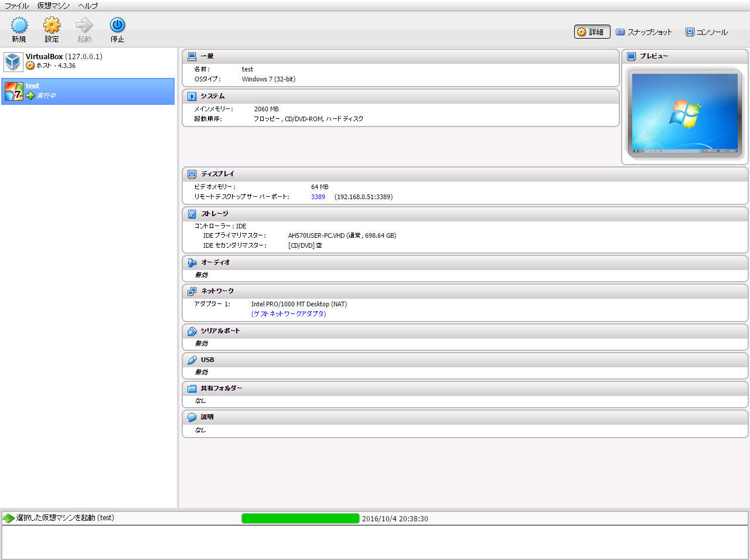The image size is (750, 560).
Task: Switch to the コンソール view
Action: (x=707, y=32)
